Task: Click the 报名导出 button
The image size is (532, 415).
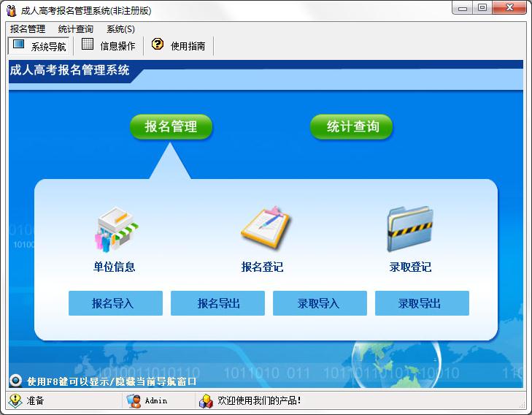Action: click(x=217, y=303)
